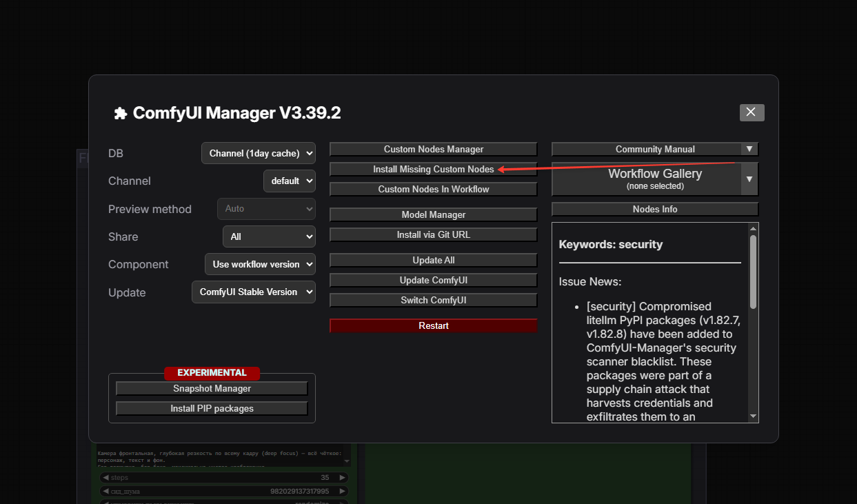The image size is (857, 504).
Task: Open the Share dropdown set to All
Action: [269, 236]
